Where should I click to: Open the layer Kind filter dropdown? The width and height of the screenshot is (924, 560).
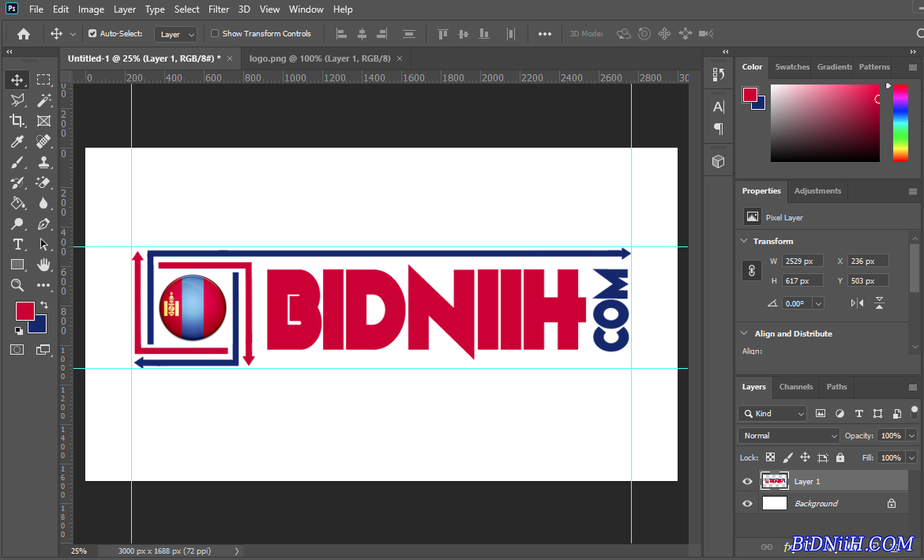tap(772, 413)
